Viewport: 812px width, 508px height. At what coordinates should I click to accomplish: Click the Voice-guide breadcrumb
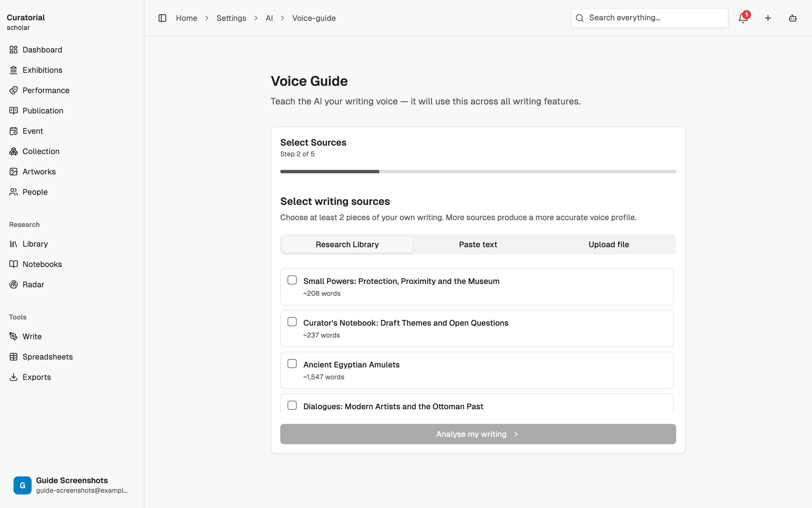(314, 18)
